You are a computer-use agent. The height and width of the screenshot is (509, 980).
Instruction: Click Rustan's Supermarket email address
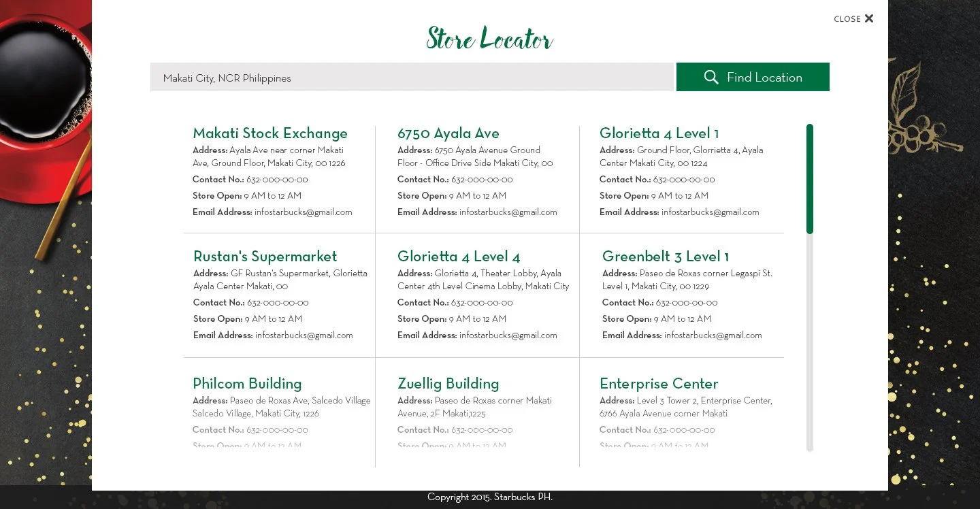(x=273, y=335)
